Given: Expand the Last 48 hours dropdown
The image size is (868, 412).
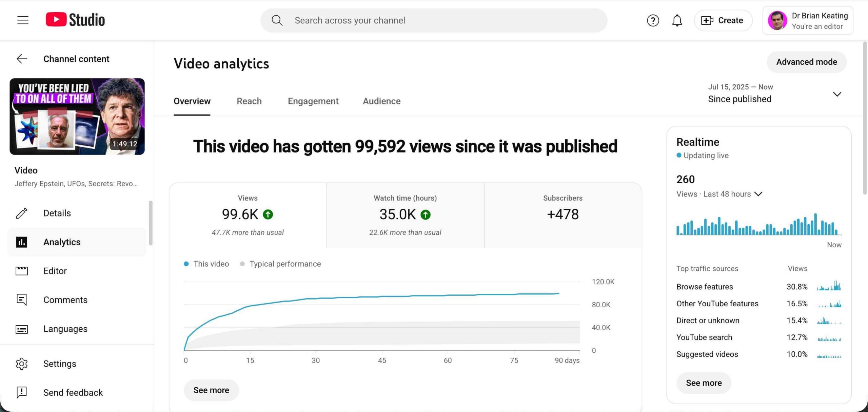Looking at the screenshot, I should click(x=758, y=194).
